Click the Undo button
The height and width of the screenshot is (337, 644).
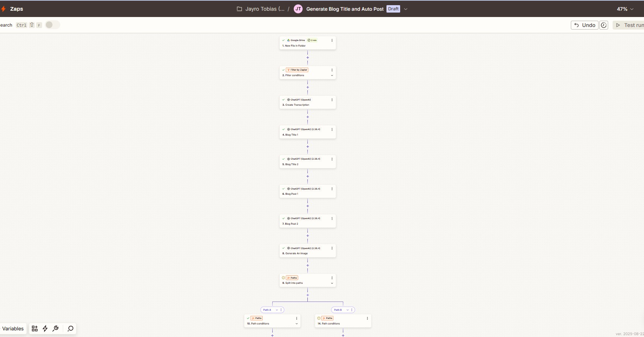pos(585,25)
